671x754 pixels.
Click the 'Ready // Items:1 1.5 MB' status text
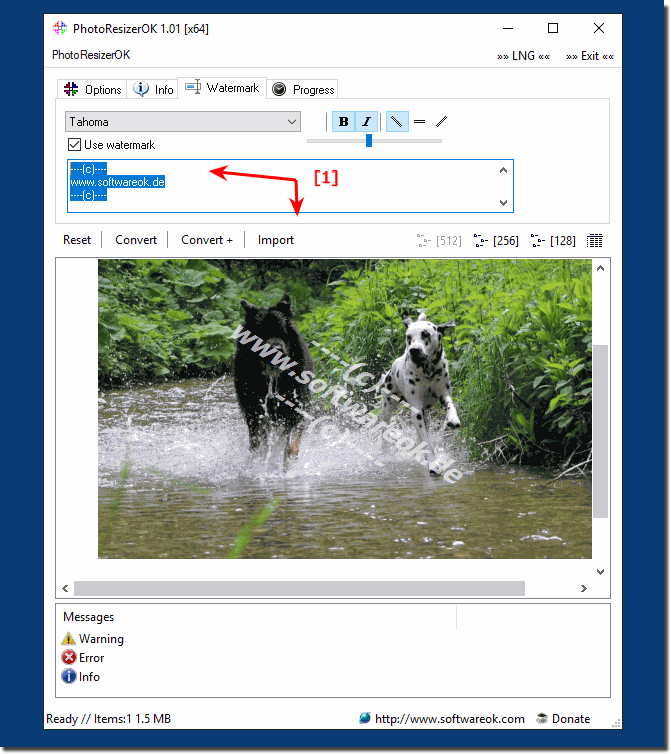coord(109,718)
